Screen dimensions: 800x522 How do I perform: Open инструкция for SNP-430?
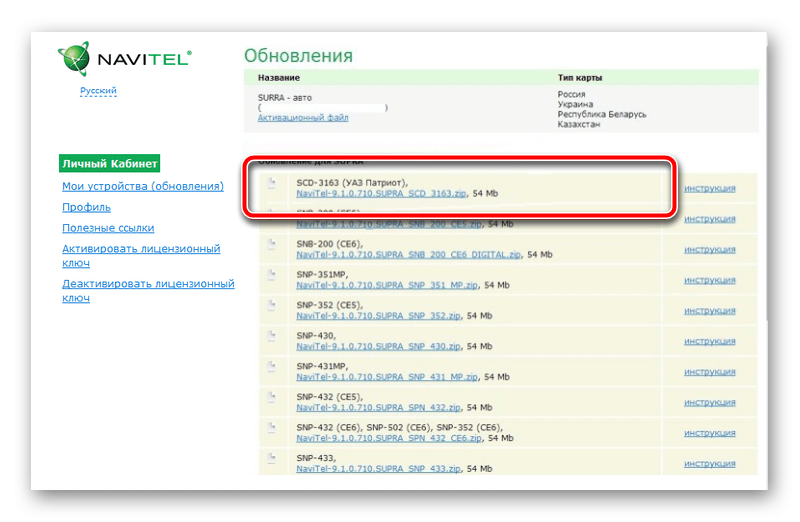tap(710, 341)
